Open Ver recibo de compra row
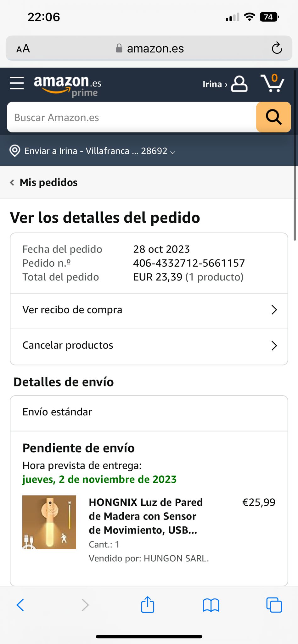The image size is (298, 644). [149, 310]
